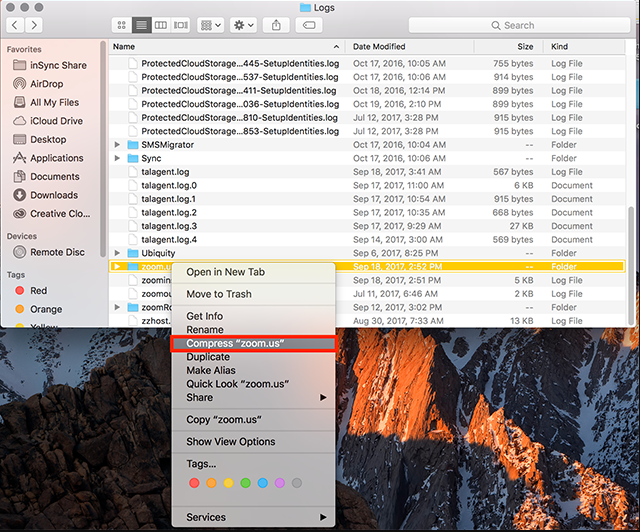Sort by Date Modified column header

[x=409, y=47]
